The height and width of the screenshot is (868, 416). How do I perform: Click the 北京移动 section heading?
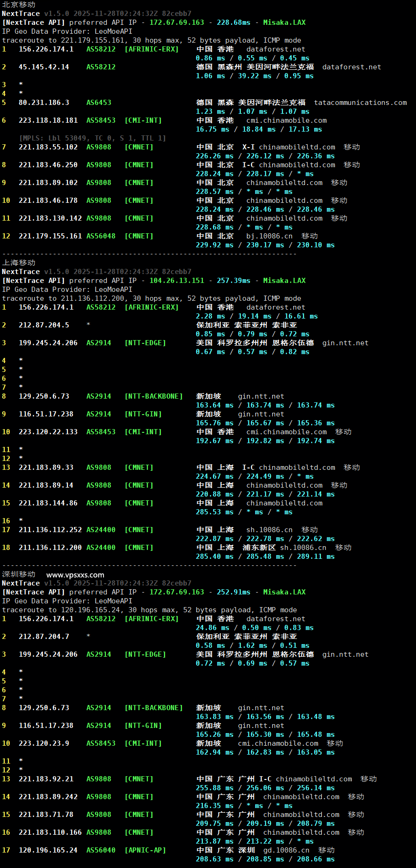19,4
